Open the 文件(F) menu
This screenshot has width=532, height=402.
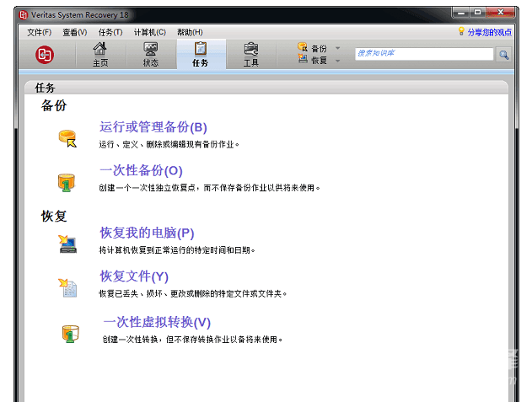tap(40, 32)
